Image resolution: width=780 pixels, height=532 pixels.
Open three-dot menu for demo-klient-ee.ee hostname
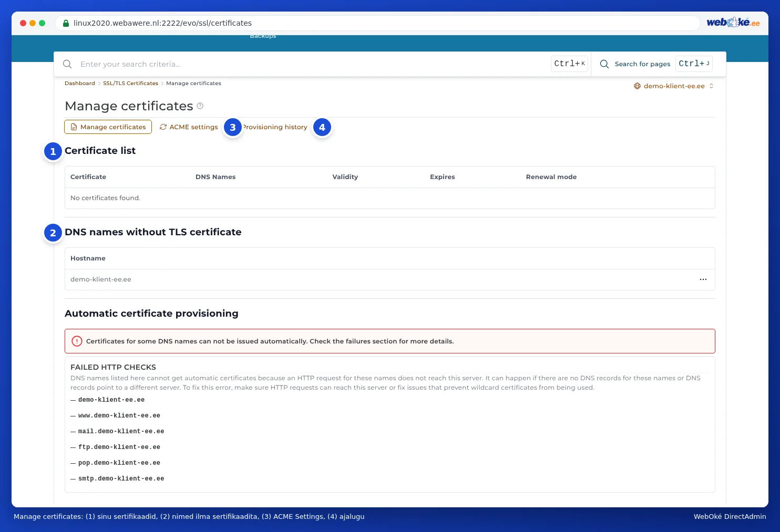pyautogui.click(x=703, y=279)
